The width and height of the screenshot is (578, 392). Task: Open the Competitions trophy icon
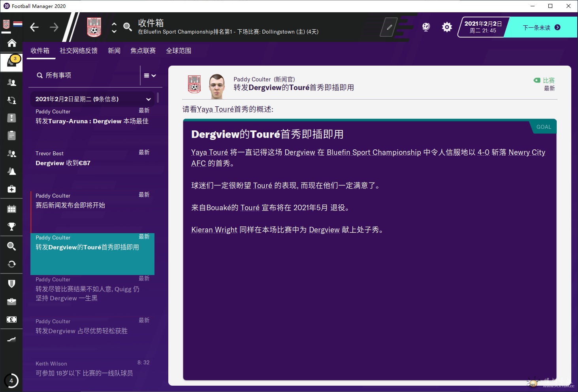tap(11, 226)
